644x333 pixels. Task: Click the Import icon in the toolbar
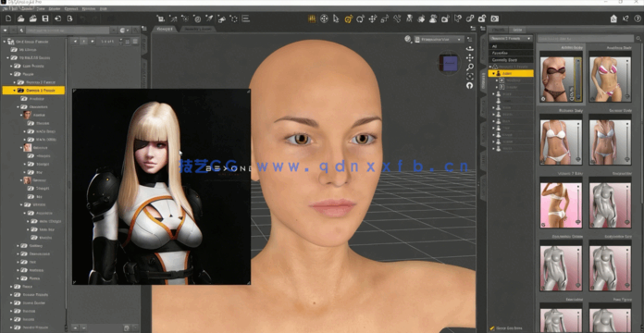58,18
